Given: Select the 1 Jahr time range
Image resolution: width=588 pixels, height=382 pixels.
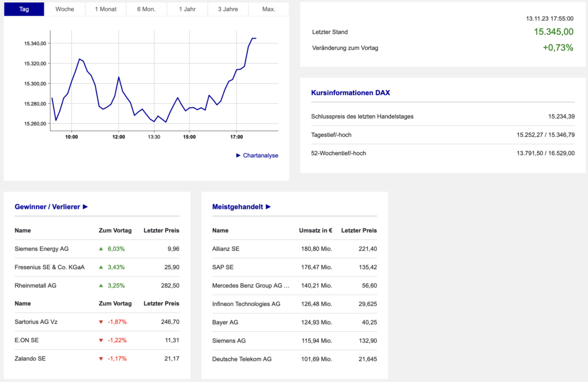Looking at the screenshot, I should (x=188, y=9).
